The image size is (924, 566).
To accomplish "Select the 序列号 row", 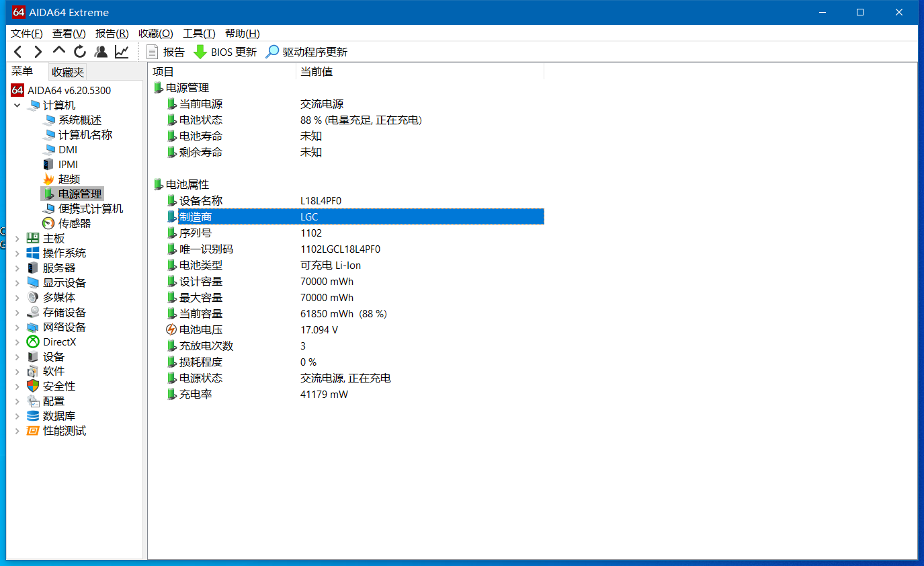I will [355, 233].
